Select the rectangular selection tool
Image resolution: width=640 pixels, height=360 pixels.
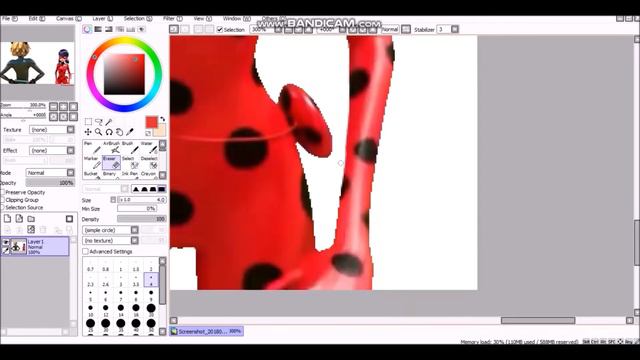pyautogui.click(x=88, y=122)
